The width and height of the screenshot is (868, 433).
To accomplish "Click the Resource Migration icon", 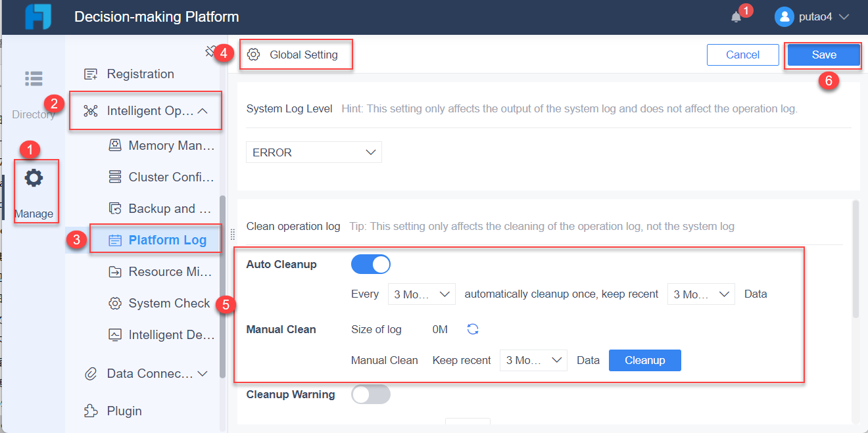I will (115, 271).
